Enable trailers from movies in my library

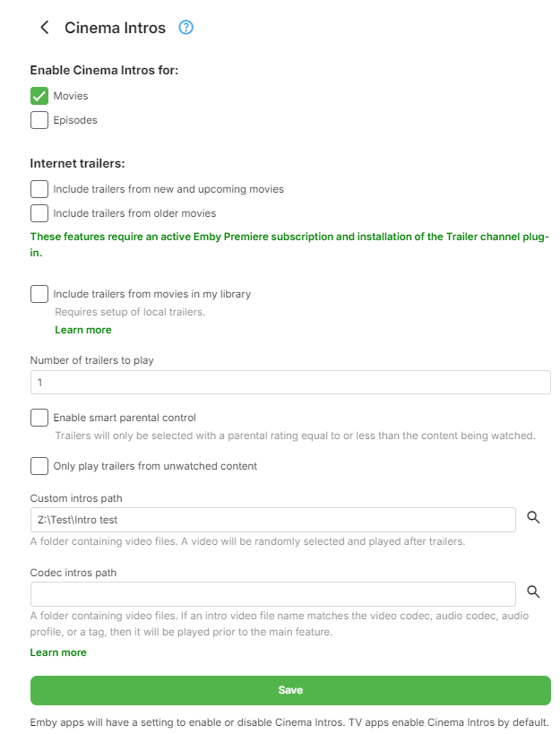39,294
